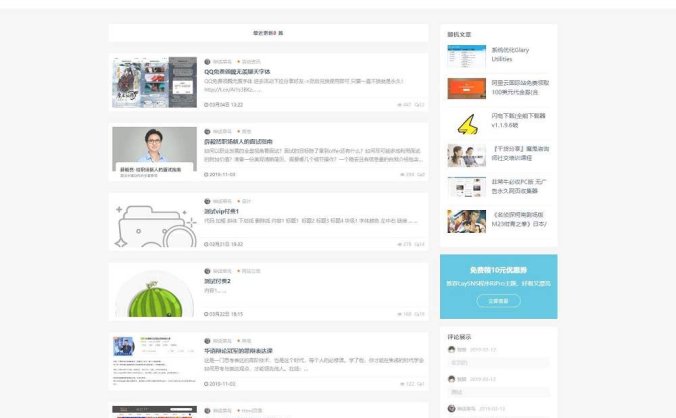The width and height of the screenshot is (676, 418).
Task: Click the outlined button in the blue coupon banner
Action: 498,301
